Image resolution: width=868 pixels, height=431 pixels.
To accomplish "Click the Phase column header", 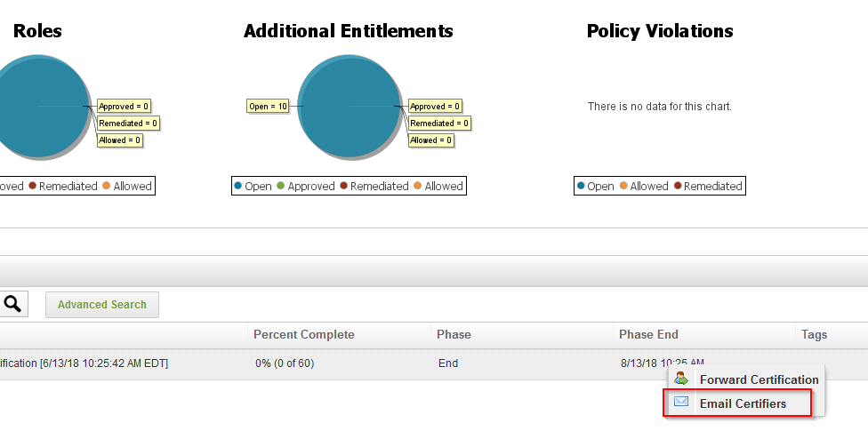I will tap(454, 335).
